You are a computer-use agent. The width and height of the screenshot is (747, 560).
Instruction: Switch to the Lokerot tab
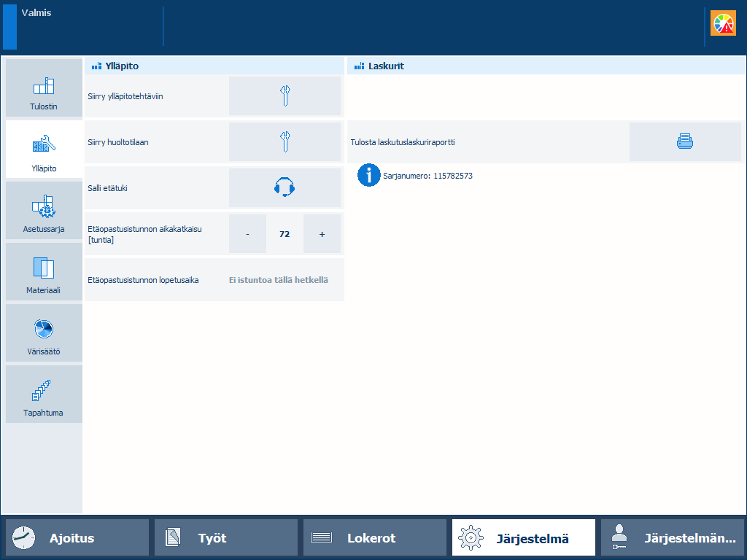pyautogui.click(x=375, y=538)
